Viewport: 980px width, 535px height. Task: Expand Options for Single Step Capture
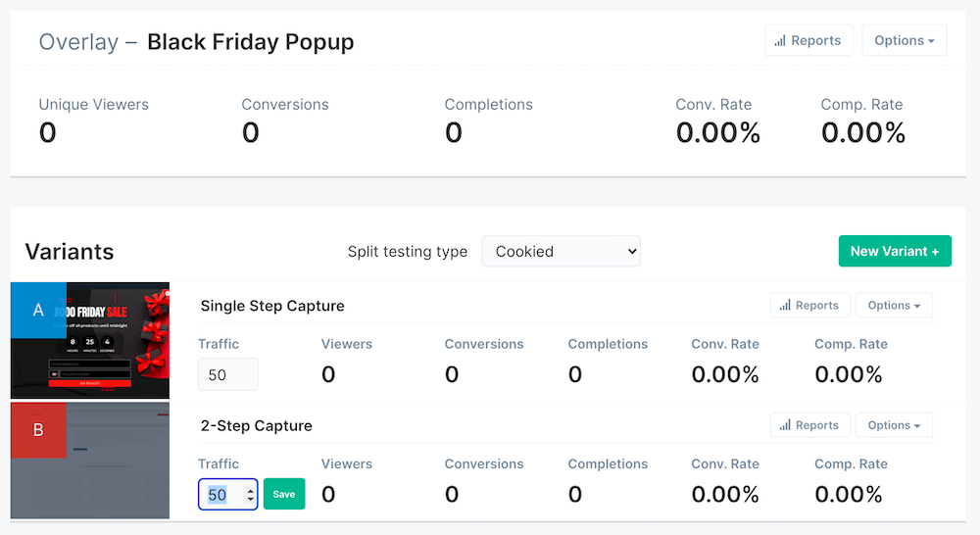pos(894,306)
